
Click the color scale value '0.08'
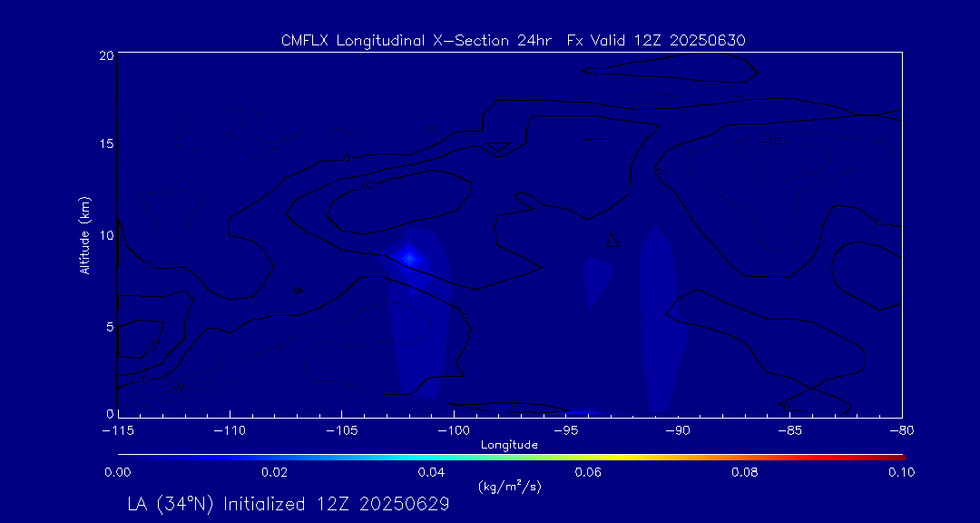pyautogui.click(x=746, y=472)
